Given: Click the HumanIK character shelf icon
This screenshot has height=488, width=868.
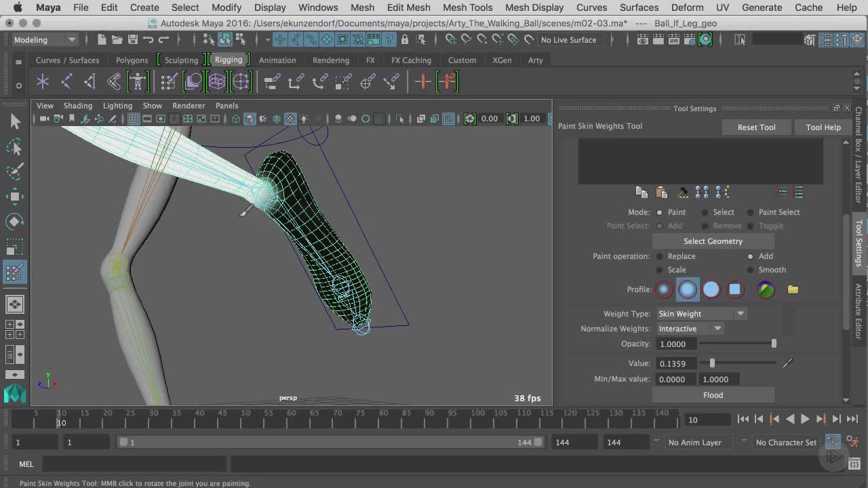Looking at the screenshot, I should click(x=138, y=82).
